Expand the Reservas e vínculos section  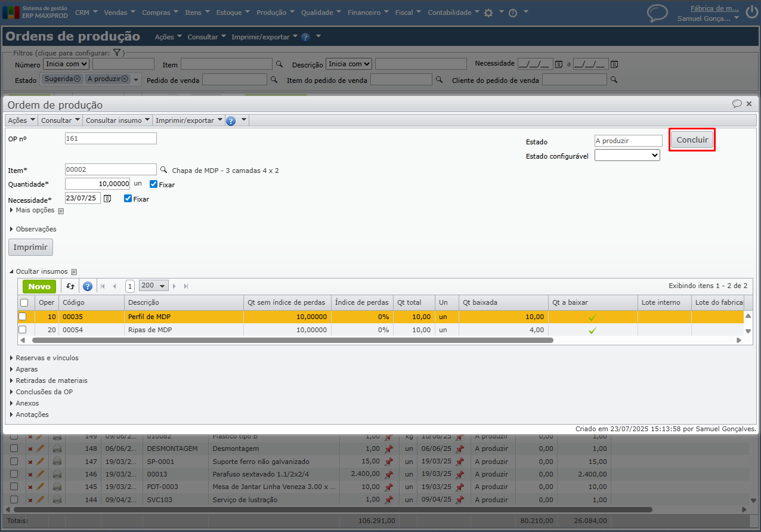[47, 358]
